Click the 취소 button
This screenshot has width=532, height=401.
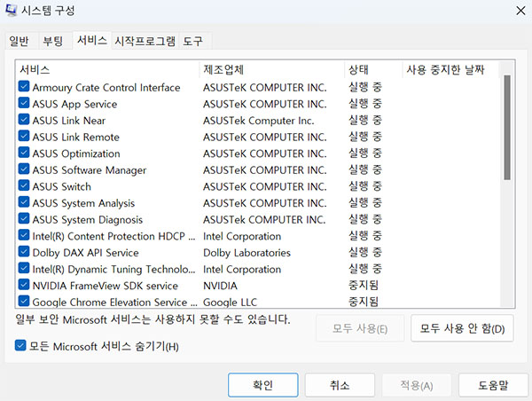tap(340, 385)
